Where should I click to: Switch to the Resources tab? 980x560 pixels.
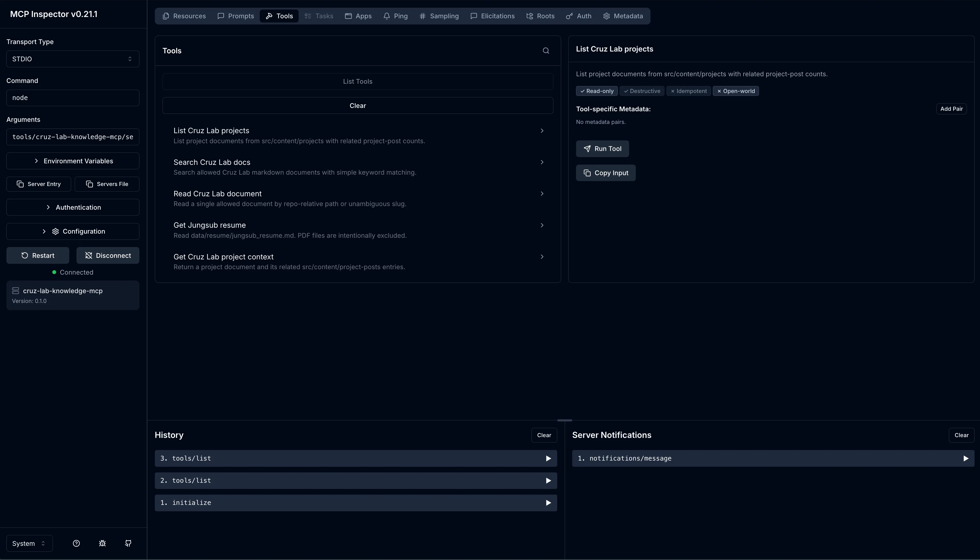coord(184,16)
